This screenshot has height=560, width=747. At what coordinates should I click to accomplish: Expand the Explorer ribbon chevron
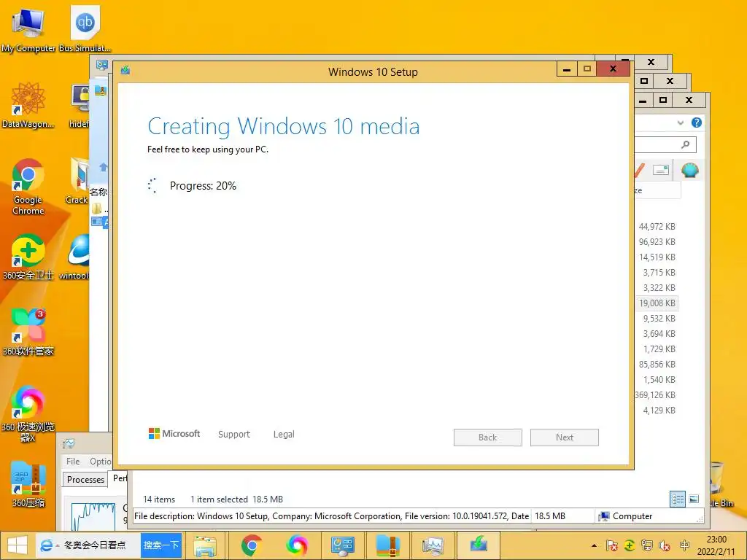coord(681,122)
